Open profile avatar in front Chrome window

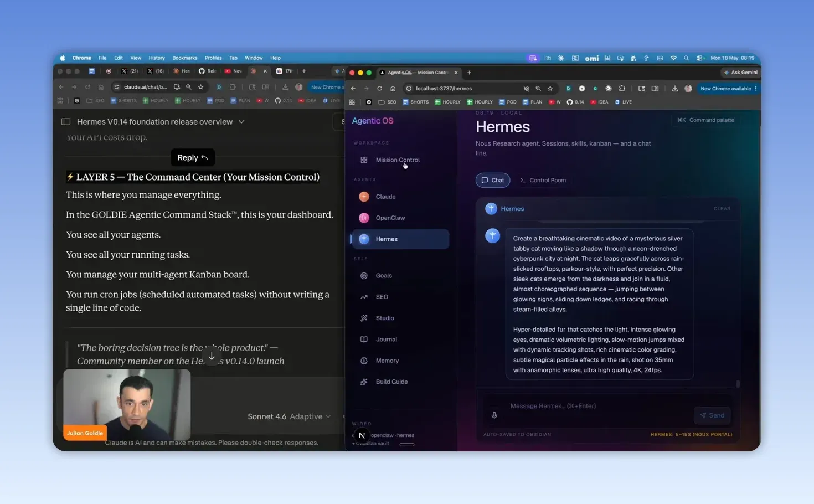[688, 89]
